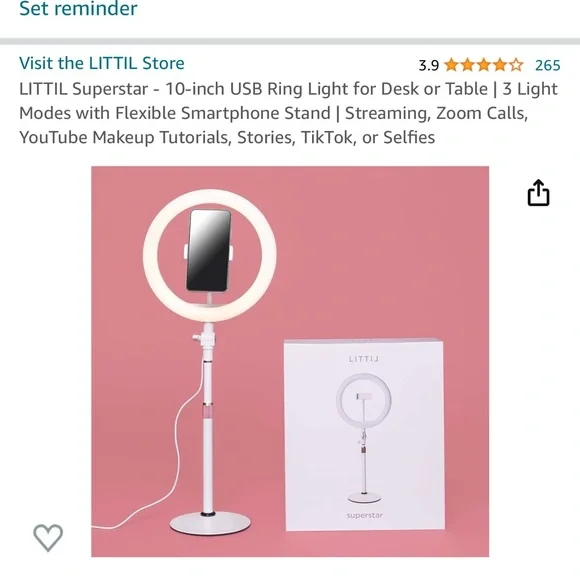Tap the round white base of the stand
This screenshot has width=580, height=580.
[210, 522]
